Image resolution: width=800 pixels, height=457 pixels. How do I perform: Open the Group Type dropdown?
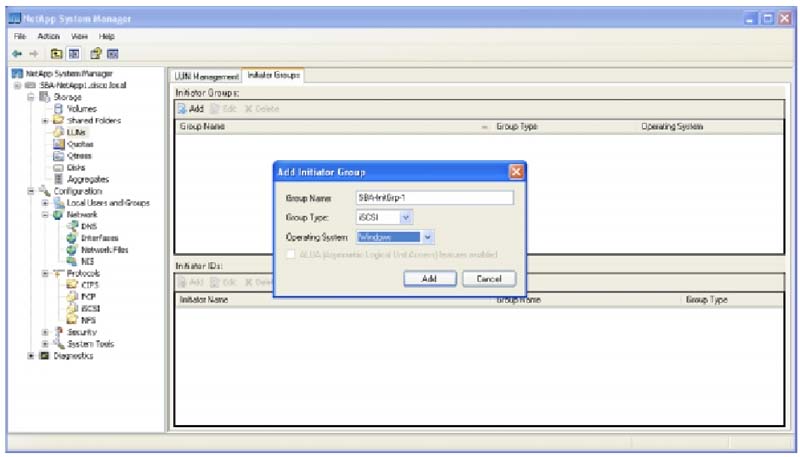(405, 217)
